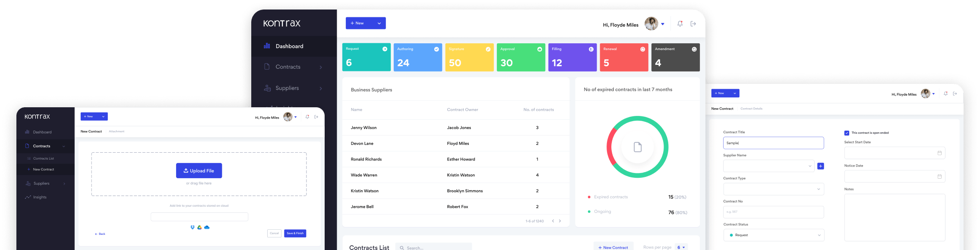Select Dashboard in the main window sidebar
Viewport: 980px width, 250px height.
(294, 46)
